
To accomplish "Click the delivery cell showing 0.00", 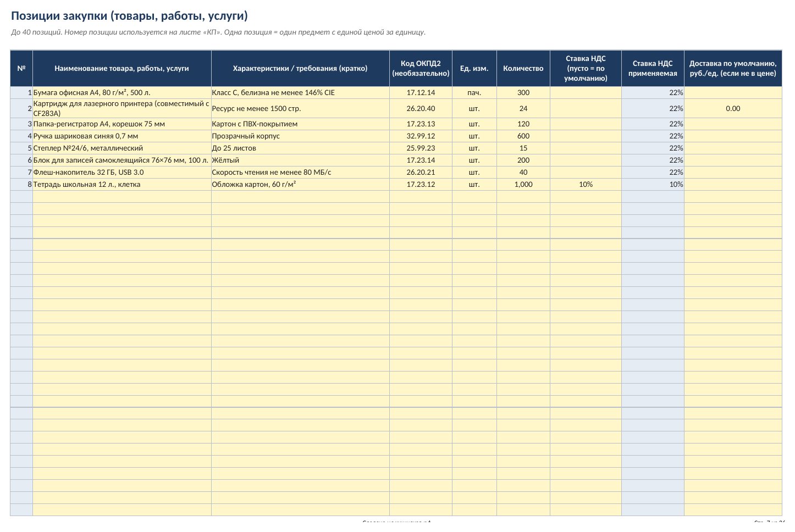I will [x=733, y=108].
